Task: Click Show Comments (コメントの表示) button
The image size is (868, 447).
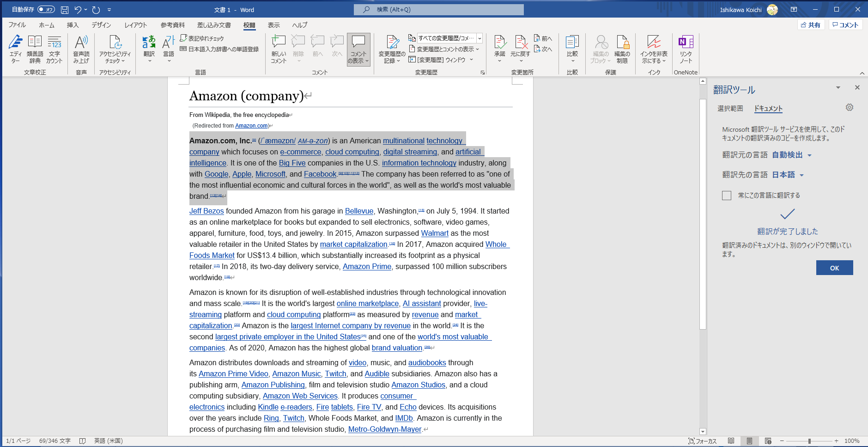Action: [358, 49]
